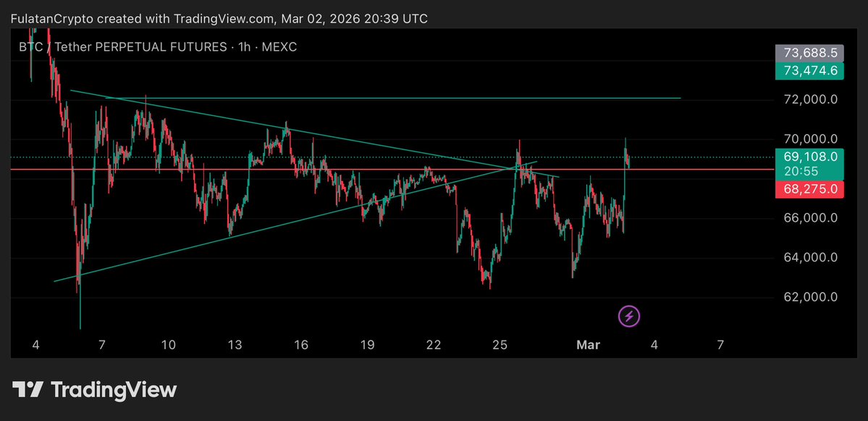Click the 68,275.0 red price label
The image size is (868, 421).
(809, 189)
